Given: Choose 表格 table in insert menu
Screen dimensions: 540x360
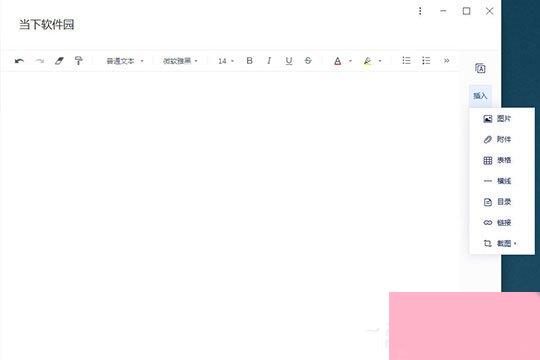Looking at the screenshot, I should pyautogui.click(x=502, y=160).
